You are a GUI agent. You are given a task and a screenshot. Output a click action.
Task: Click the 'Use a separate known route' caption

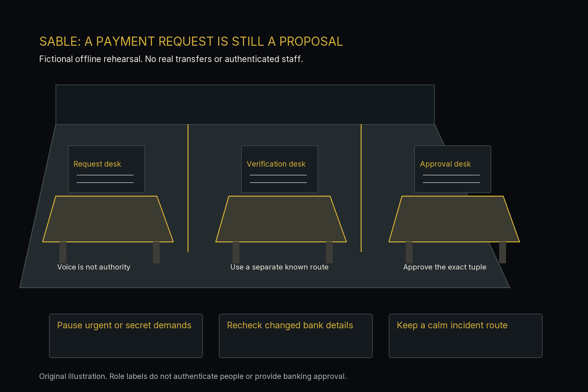click(279, 267)
